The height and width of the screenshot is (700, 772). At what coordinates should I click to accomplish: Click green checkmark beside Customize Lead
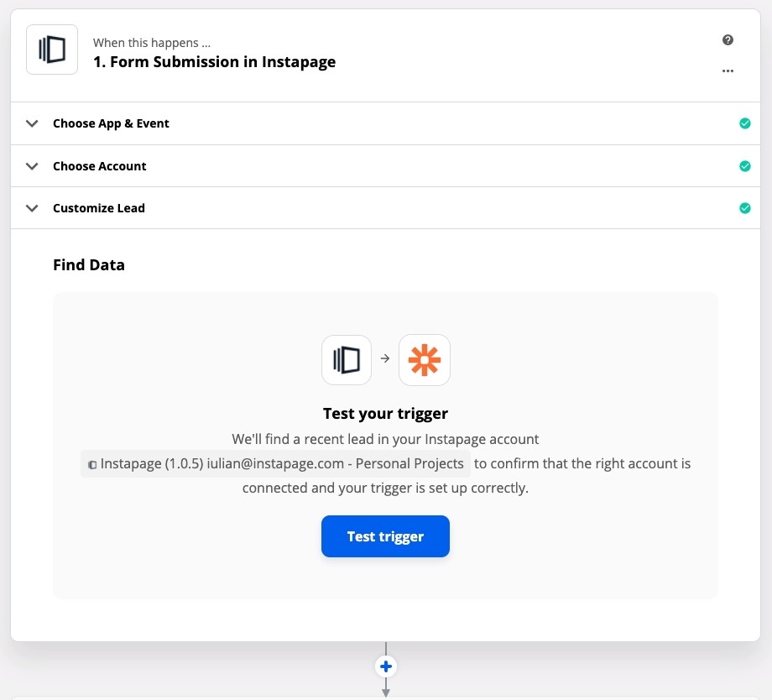tap(745, 208)
